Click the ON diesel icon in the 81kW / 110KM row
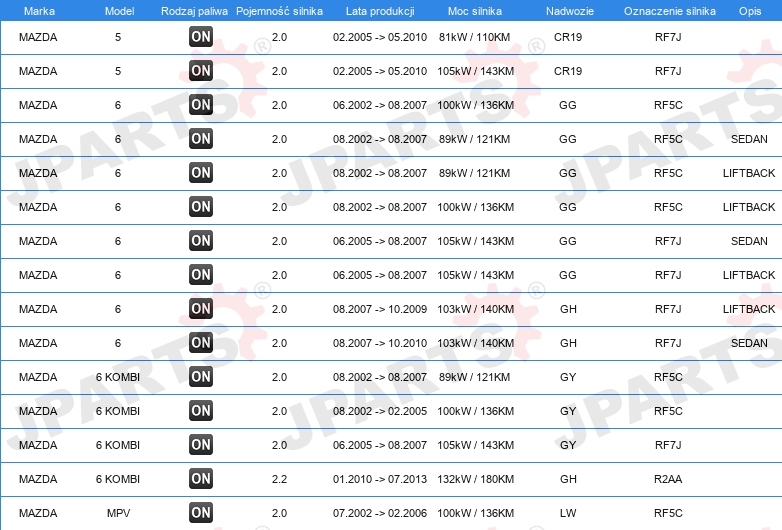 [201, 37]
